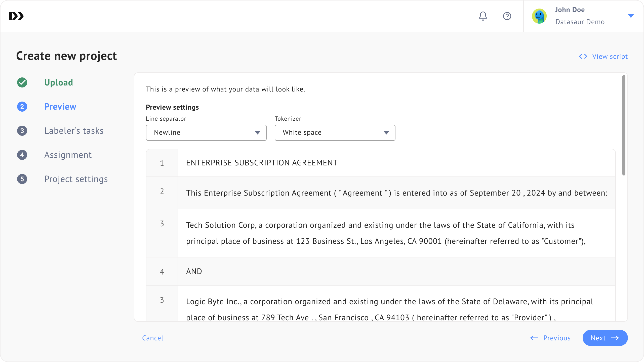644x362 pixels.
Task: Click the Next button
Action: coord(605,338)
